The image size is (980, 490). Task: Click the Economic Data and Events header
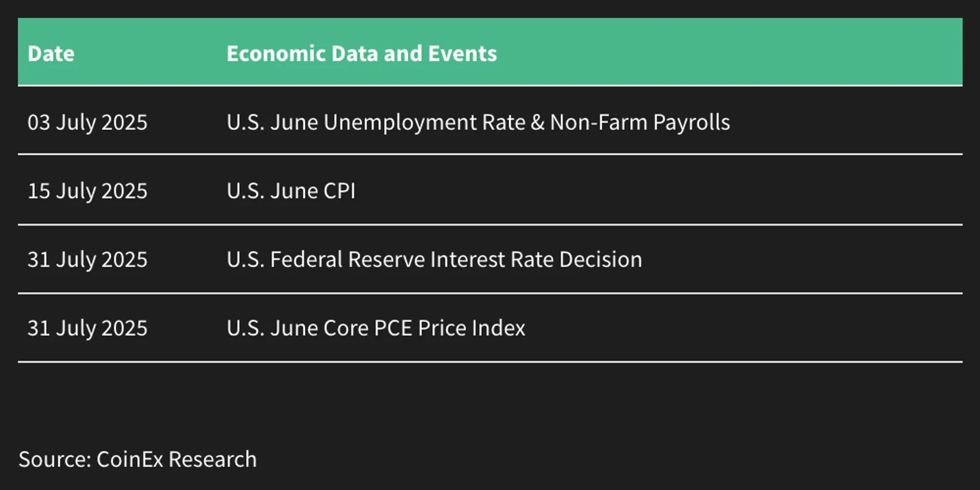point(361,54)
